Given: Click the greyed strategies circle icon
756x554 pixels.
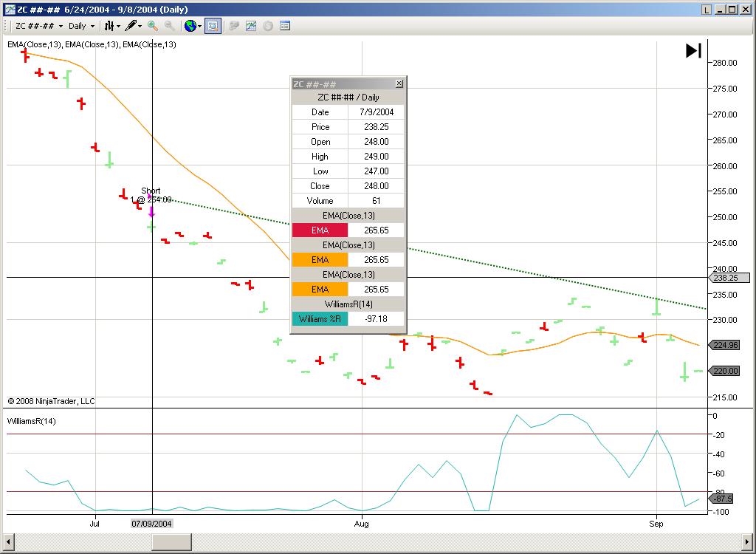Looking at the screenshot, I should click(268, 26).
